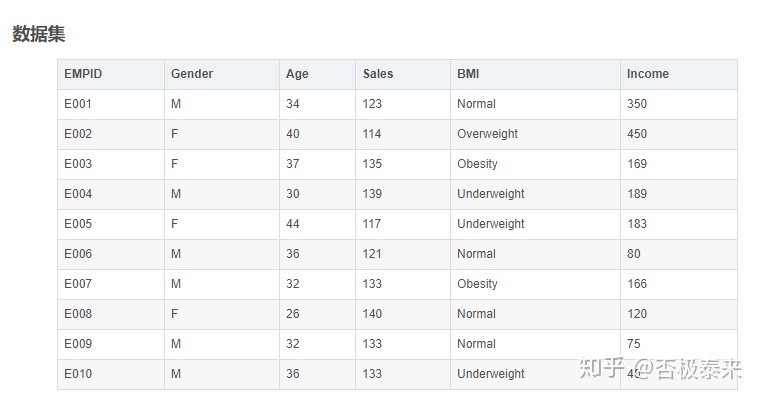Image resolution: width=761 pixels, height=400 pixels.
Task: Select the Sales value 140
Action: (x=372, y=314)
